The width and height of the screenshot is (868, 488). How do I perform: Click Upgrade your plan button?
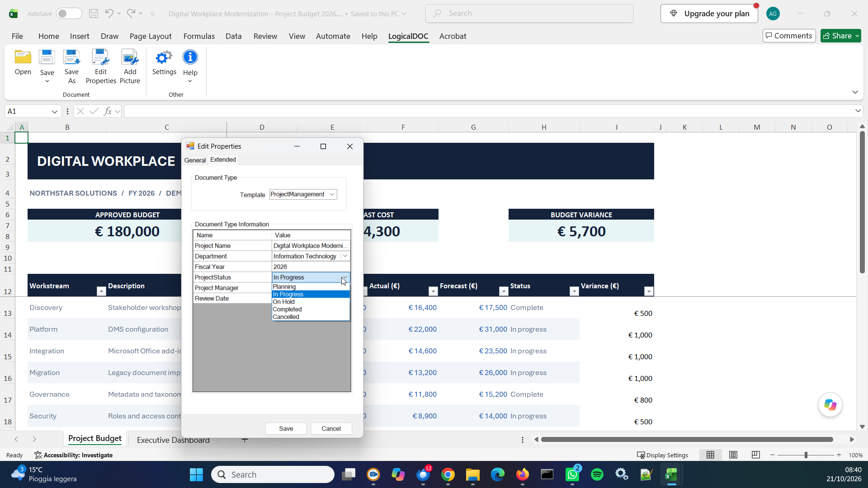709,14
